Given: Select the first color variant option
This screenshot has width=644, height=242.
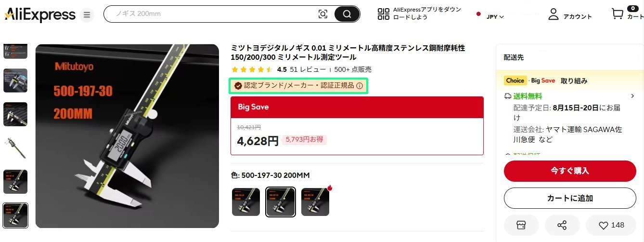Looking at the screenshot, I should point(246,202).
